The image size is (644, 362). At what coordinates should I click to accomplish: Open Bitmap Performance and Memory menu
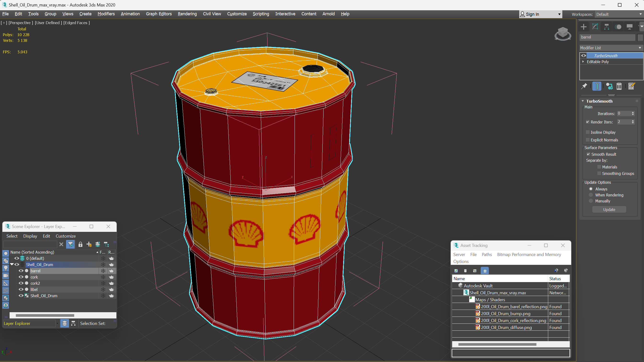[529, 254]
